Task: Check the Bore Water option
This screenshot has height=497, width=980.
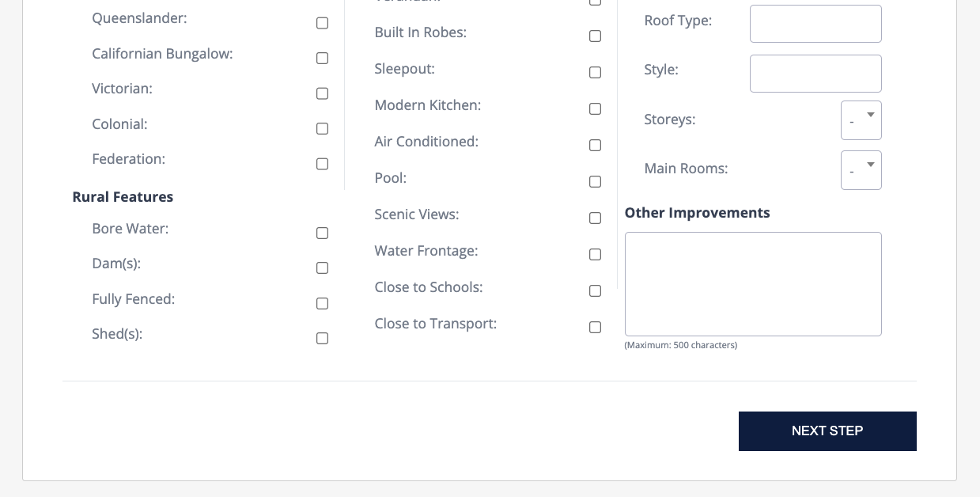Action: [x=322, y=233]
